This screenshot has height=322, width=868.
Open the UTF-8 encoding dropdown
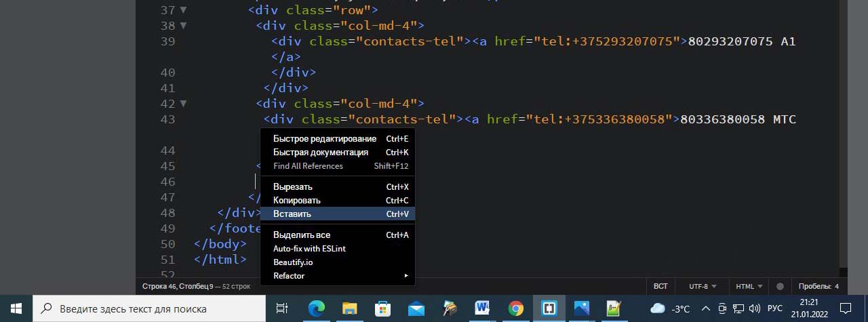703,287
